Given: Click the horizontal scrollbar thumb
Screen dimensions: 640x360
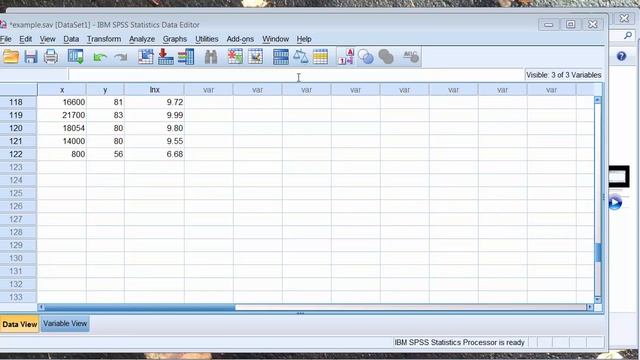Looking at the screenshot, I should [x=140, y=307].
